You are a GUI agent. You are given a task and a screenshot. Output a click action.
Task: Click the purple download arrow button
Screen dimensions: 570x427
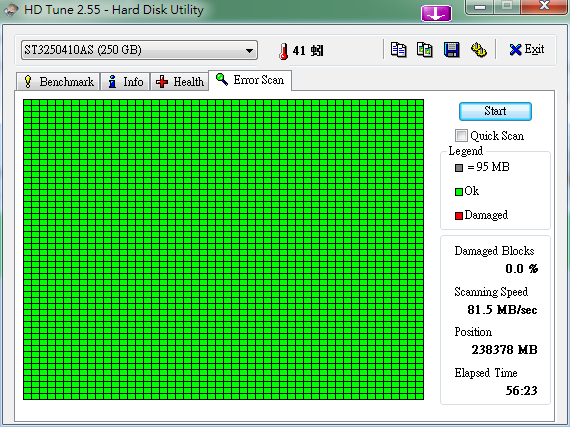[x=436, y=13]
